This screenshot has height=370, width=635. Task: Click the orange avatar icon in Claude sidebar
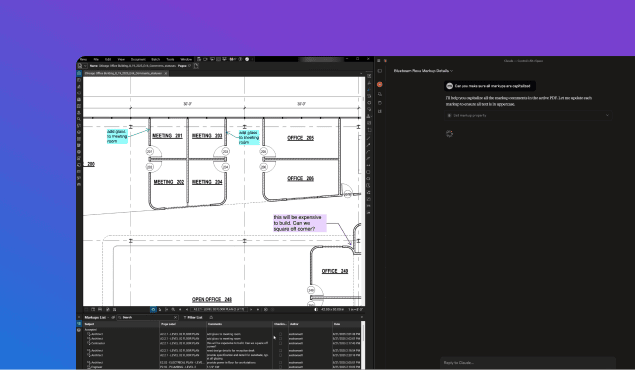pos(380,84)
